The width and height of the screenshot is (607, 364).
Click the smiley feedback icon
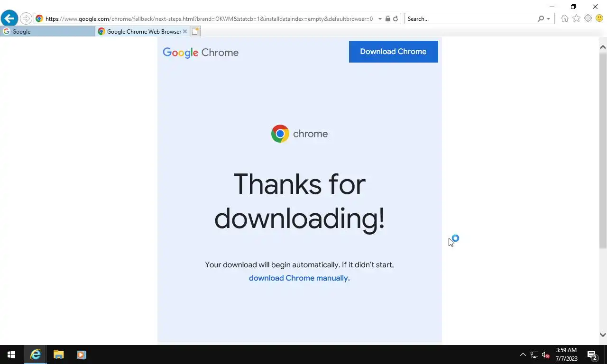pos(599,18)
